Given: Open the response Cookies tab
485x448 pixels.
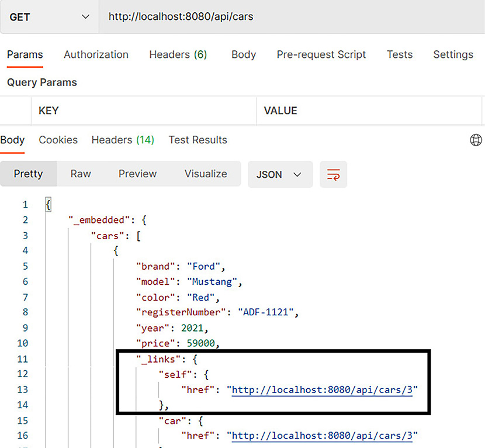Looking at the screenshot, I should [x=58, y=140].
